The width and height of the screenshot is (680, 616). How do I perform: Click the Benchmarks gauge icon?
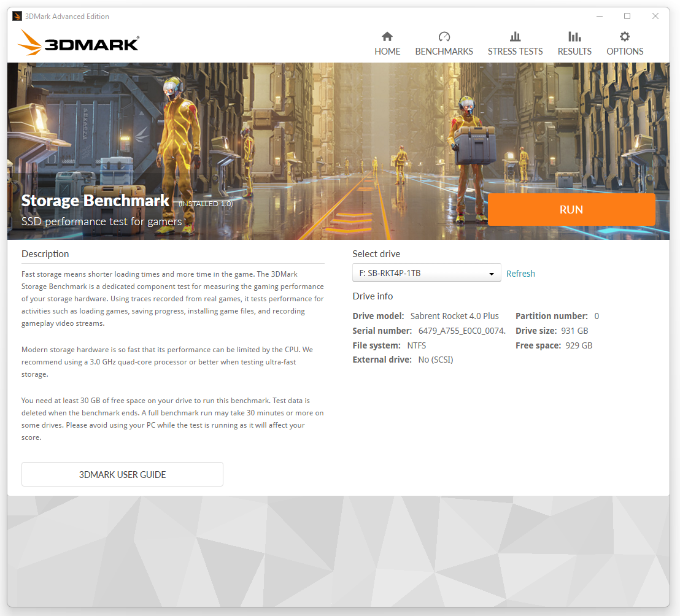(444, 36)
